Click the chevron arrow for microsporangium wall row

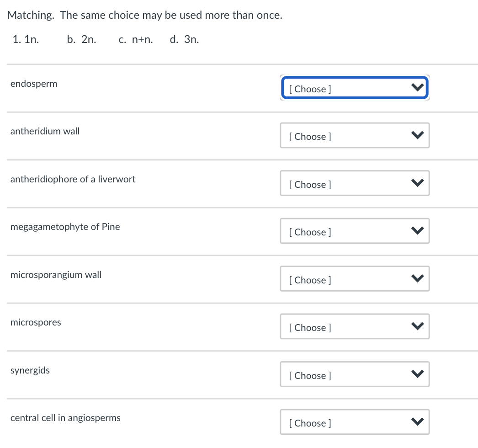point(416,279)
